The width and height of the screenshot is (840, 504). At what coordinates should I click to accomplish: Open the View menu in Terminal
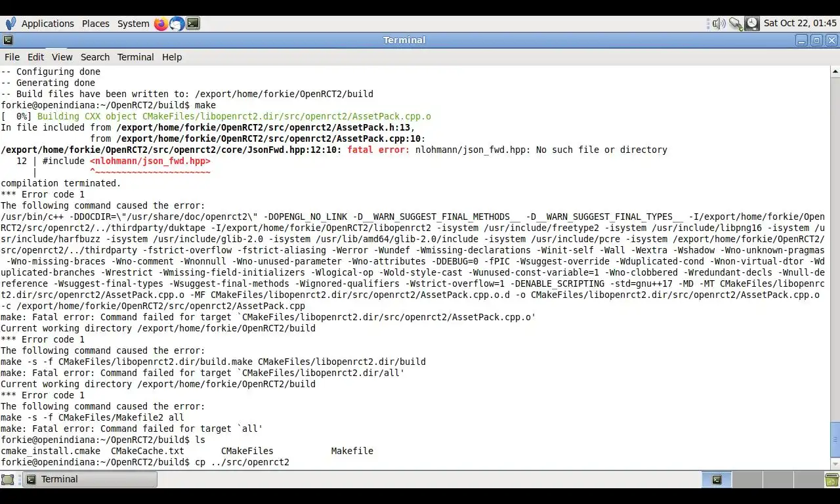pyautogui.click(x=62, y=57)
